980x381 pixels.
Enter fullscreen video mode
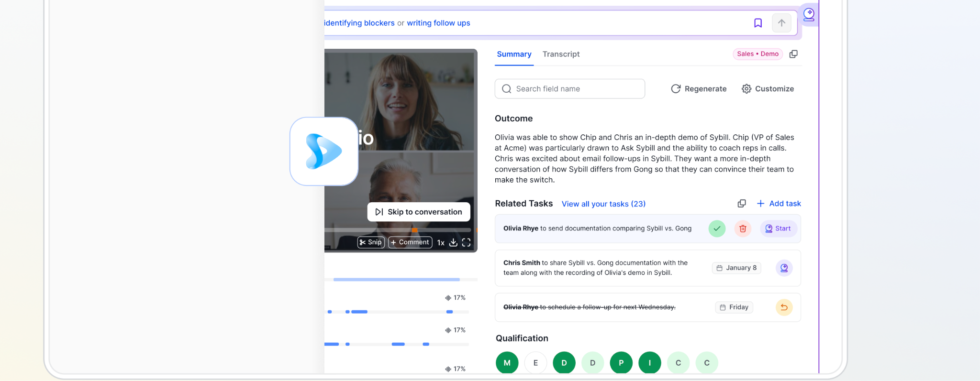pyautogui.click(x=466, y=242)
